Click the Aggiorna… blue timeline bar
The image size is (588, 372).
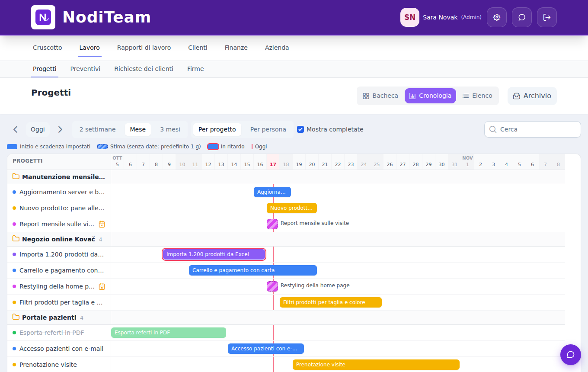pos(272,192)
